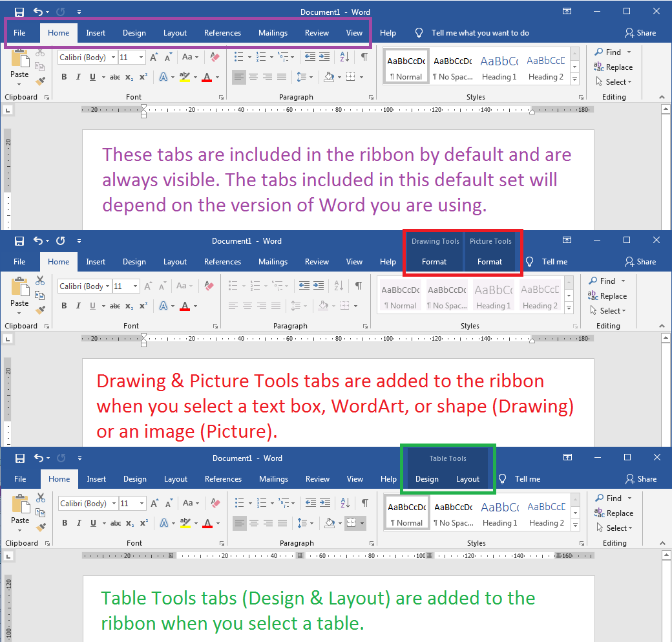Click Undo arrow in top window title bar
This screenshot has width=672, height=642.
click(x=38, y=12)
